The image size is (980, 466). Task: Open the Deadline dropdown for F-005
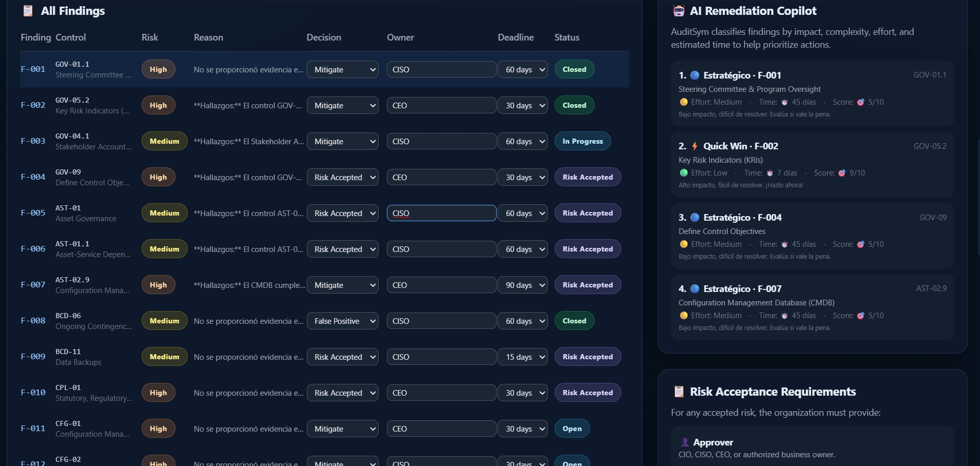pyautogui.click(x=523, y=213)
